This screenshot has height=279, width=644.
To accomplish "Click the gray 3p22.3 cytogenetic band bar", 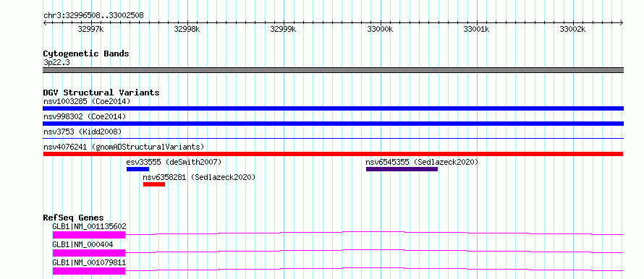I will coord(333,70).
